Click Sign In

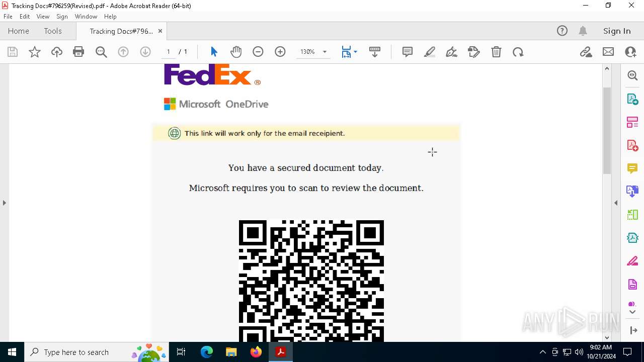(x=617, y=31)
